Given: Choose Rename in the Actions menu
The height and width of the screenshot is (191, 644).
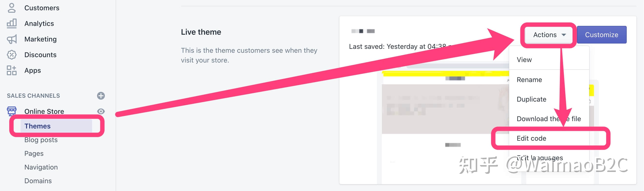Looking at the screenshot, I should click(x=529, y=80).
